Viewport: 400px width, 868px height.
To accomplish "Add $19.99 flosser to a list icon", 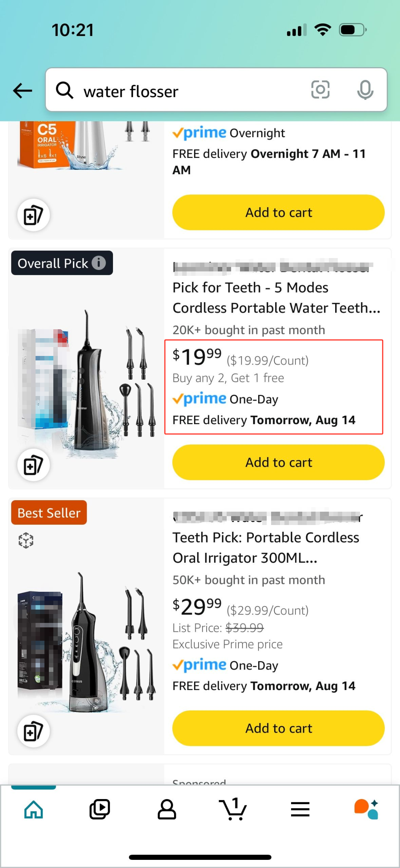I will click(33, 465).
